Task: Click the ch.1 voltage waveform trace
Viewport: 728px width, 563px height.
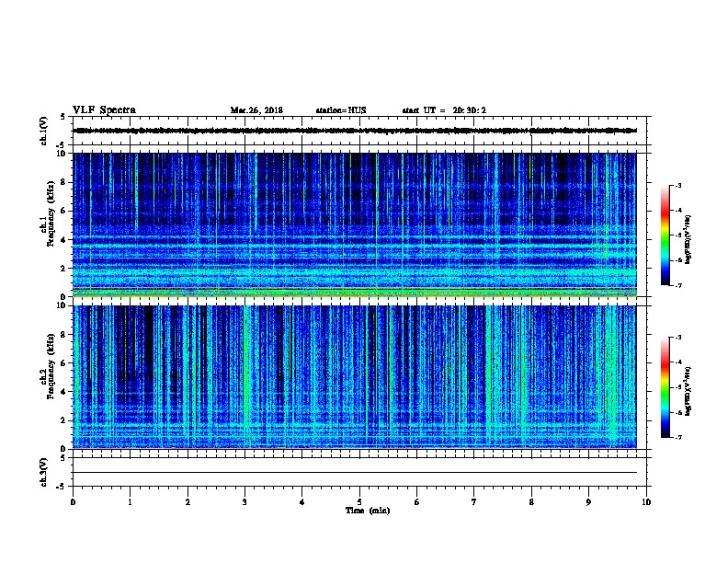Action: pos(355,131)
